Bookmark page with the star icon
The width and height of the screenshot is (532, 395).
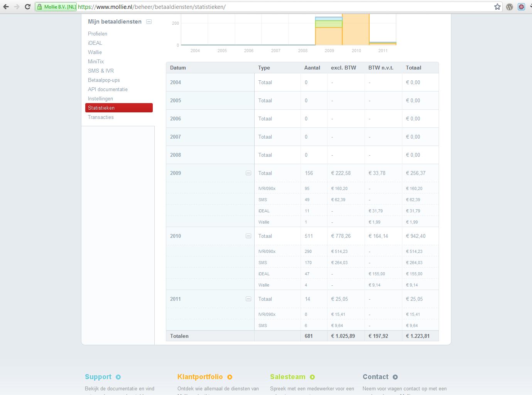coord(498,7)
